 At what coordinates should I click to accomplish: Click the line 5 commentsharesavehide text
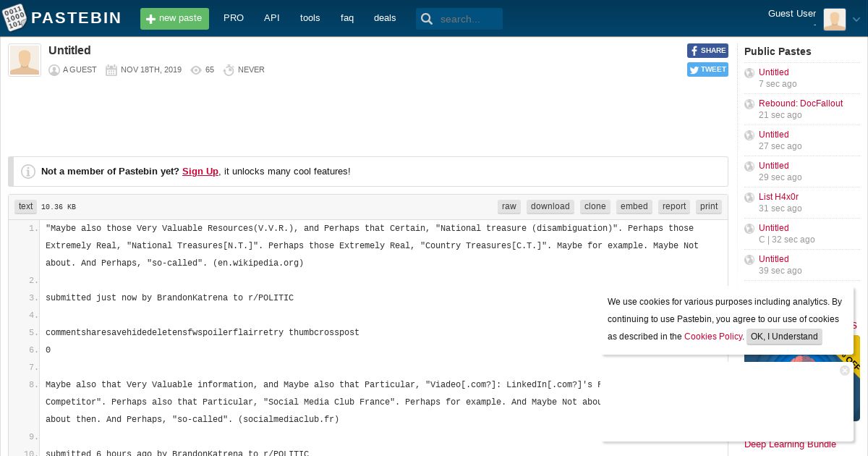point(203,333)
